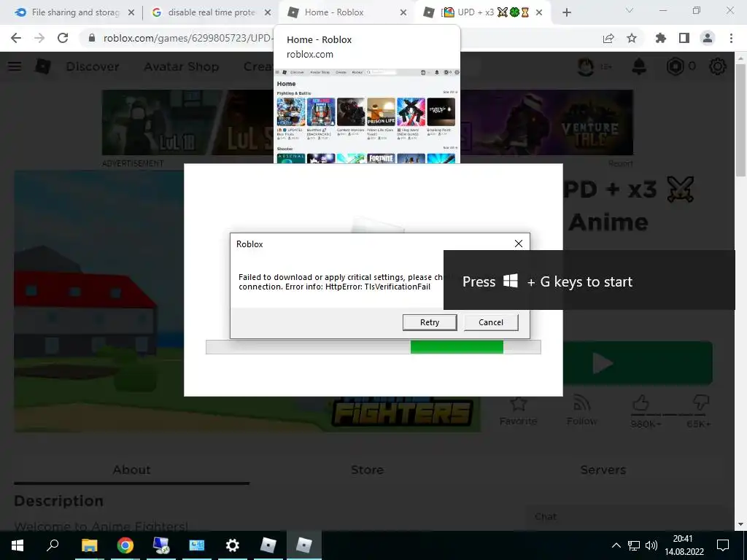The width and height of the screenshot is (747, 560).
Task: Open the Roblox hamburger navigation menu
Action: point(15,66)
